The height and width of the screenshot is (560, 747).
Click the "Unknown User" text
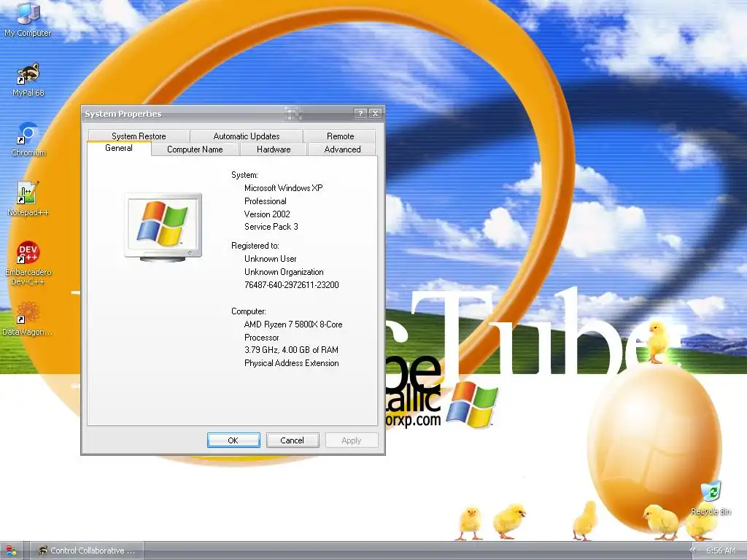pyautogui.click(x=270, y=259)
